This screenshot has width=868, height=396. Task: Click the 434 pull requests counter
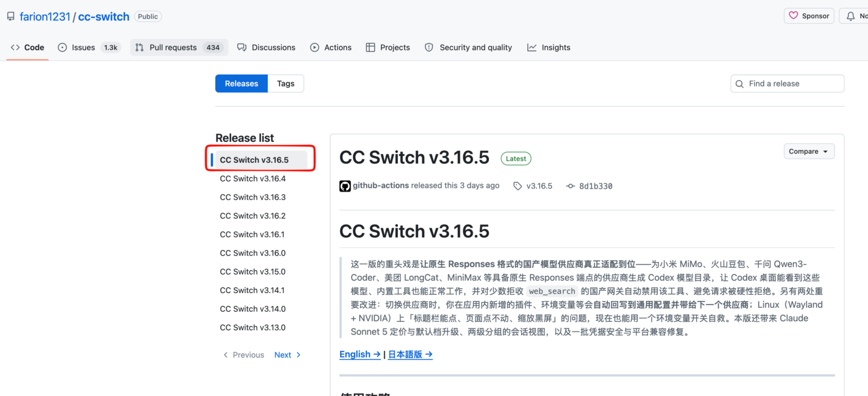(213, 47)
